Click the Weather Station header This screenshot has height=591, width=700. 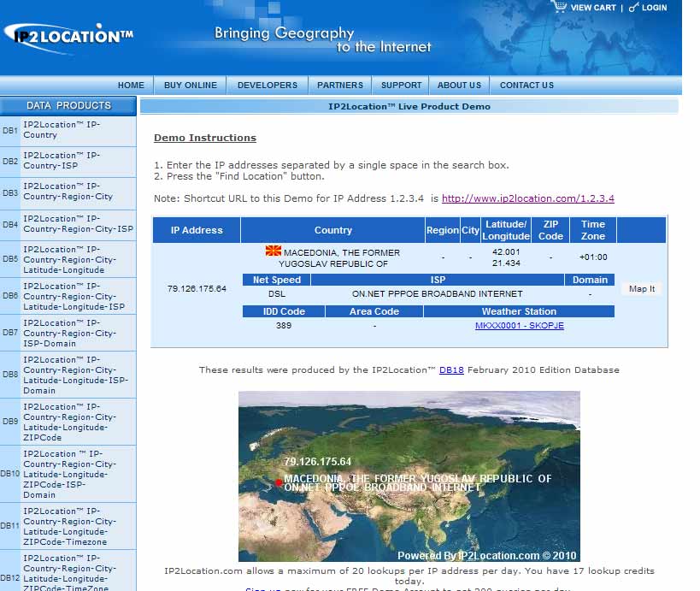[519, 312]
